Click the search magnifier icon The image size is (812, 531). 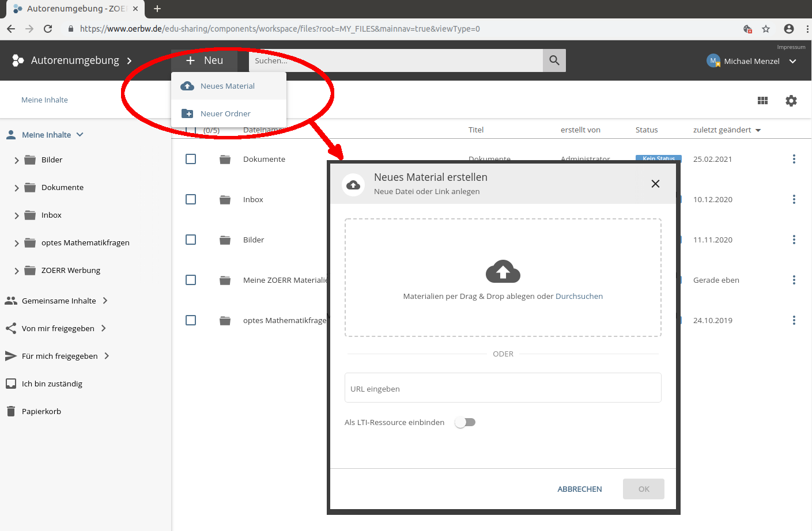pos(554,60)
